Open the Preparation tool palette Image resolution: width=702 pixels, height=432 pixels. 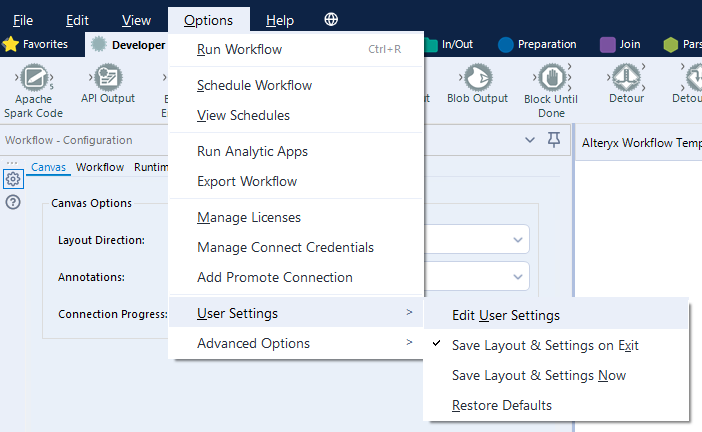click(x=537, y=44)
